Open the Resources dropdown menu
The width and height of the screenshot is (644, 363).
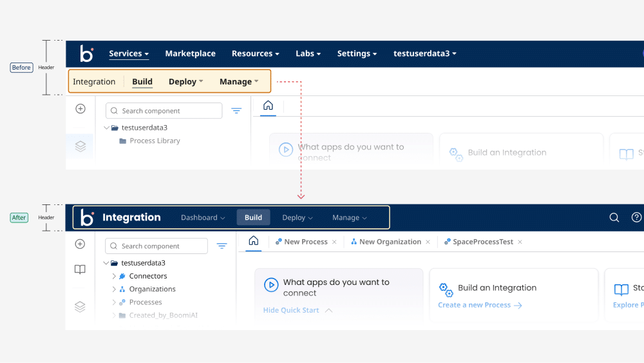click(255, 54)
